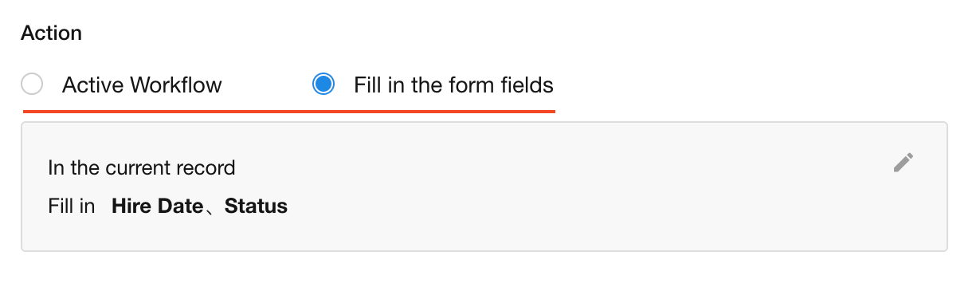Edit the form field fill configuration
Image resolution: width=980 pixels, height=303 pixels.
(903, 163)
